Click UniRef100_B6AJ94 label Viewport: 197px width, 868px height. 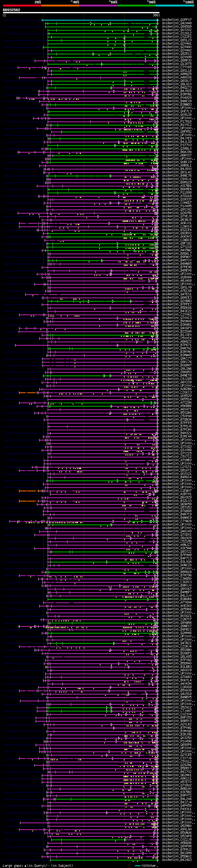(x=177, y=152)
